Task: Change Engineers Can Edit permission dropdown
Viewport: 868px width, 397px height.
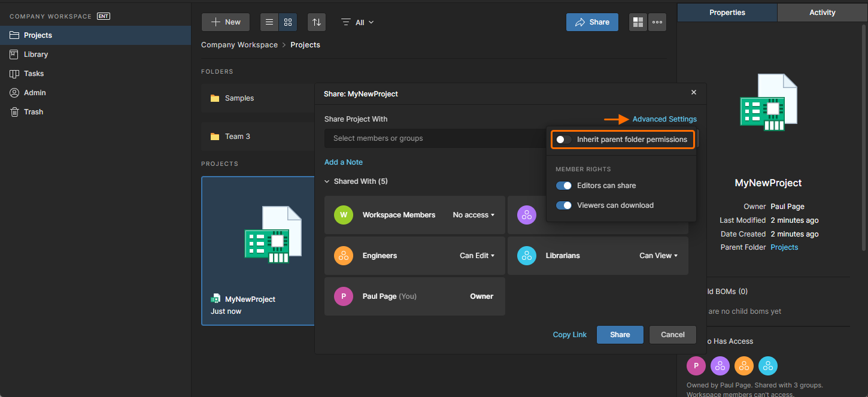Action: (477, 256)
